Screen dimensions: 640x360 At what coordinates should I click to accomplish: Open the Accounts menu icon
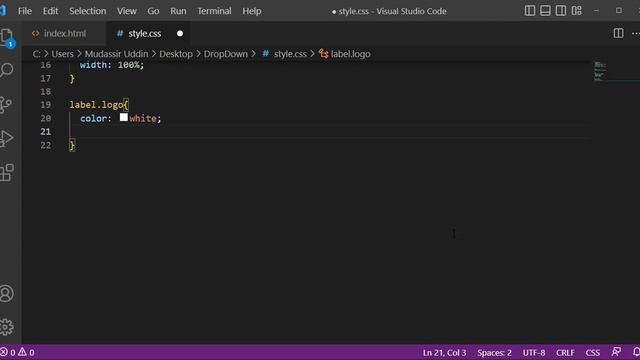click(7, 293)
